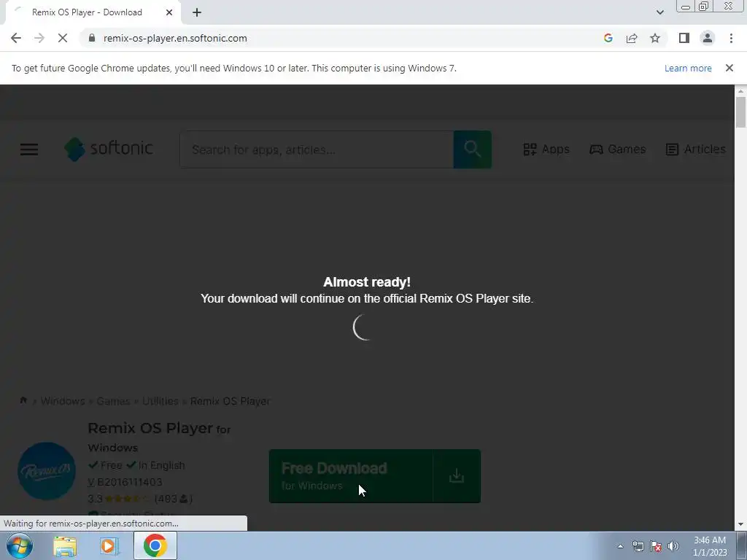Open the side panel icon
The width and height of the screenshot is (747, 560).
pos(684,38)
